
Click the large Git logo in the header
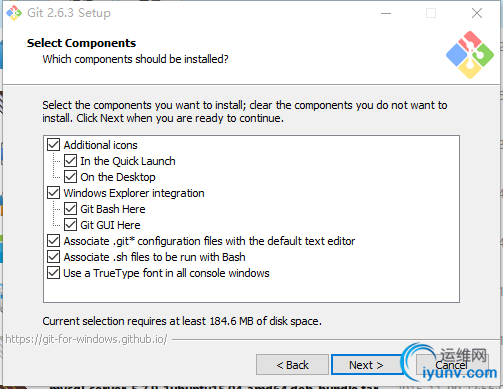(x=470, y=55)
